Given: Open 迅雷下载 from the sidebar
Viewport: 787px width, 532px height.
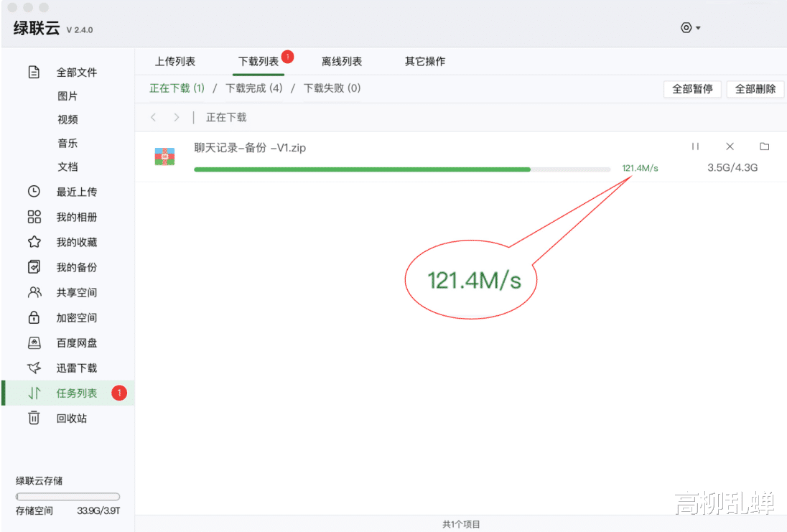Looking at the screenshot, I should click(77, 368).
